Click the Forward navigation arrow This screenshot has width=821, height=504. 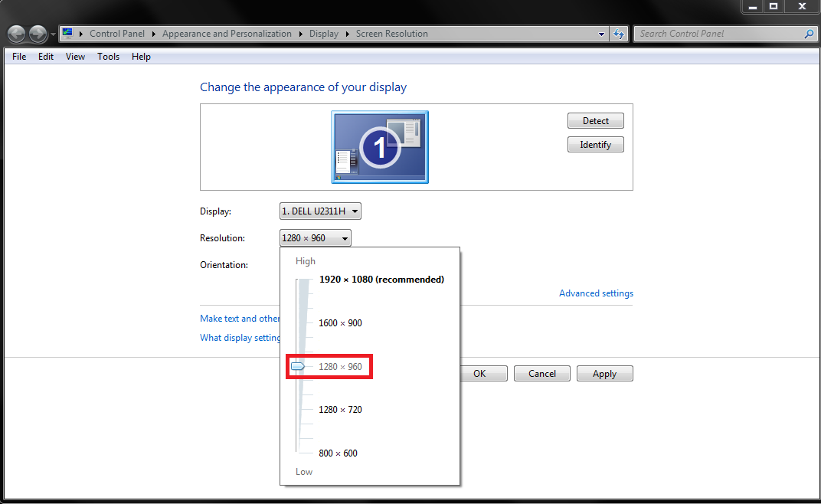pyautogui.click(x=38, y=34)
